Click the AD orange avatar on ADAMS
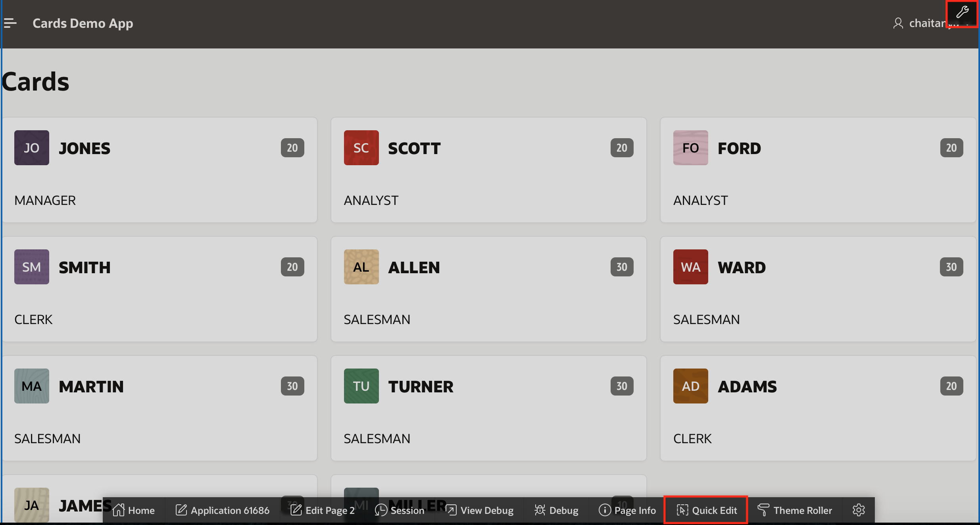980x525 pixels. [690, 386]
